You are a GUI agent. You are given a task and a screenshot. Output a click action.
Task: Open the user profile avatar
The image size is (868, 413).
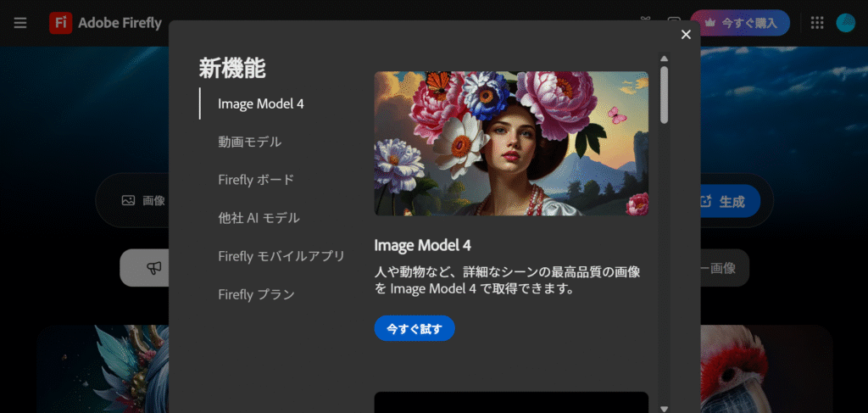[845, 23]
